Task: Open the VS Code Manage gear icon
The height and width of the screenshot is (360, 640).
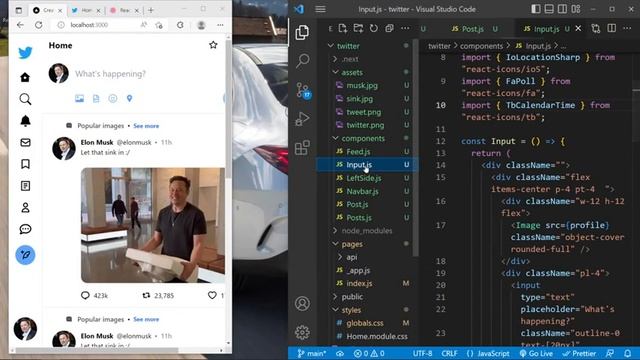Action: [302, 332]
